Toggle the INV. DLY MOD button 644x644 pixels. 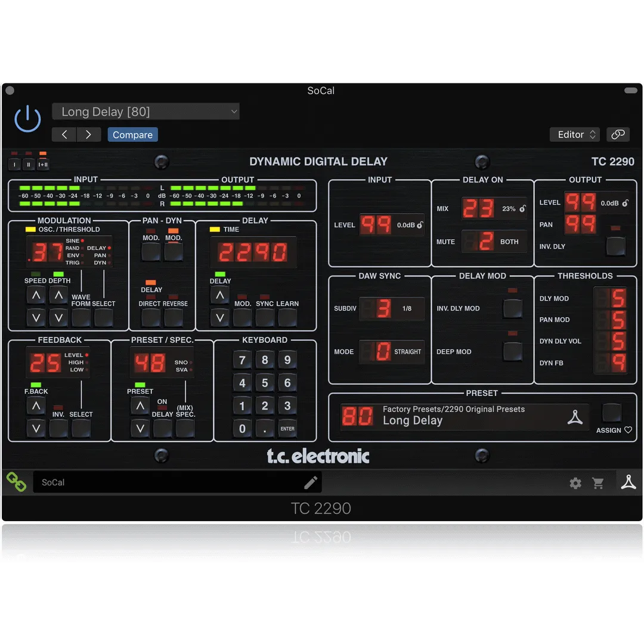click(x=513, y=308)
